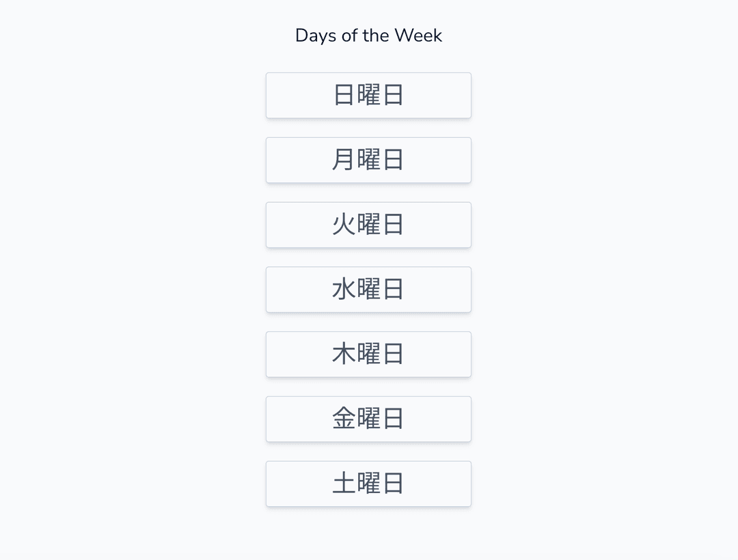Tap the 木曜日 button

point(368,354)
